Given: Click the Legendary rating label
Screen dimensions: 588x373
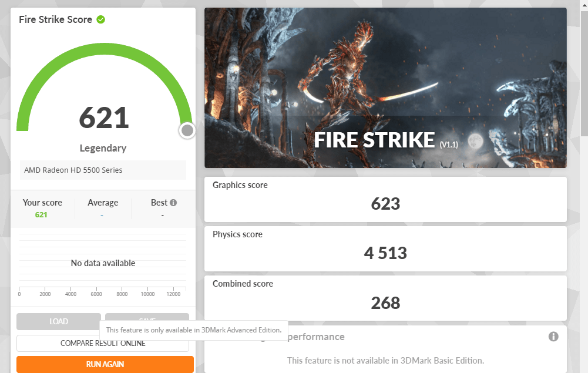Looking at the screenshot, I should point(103,148).
